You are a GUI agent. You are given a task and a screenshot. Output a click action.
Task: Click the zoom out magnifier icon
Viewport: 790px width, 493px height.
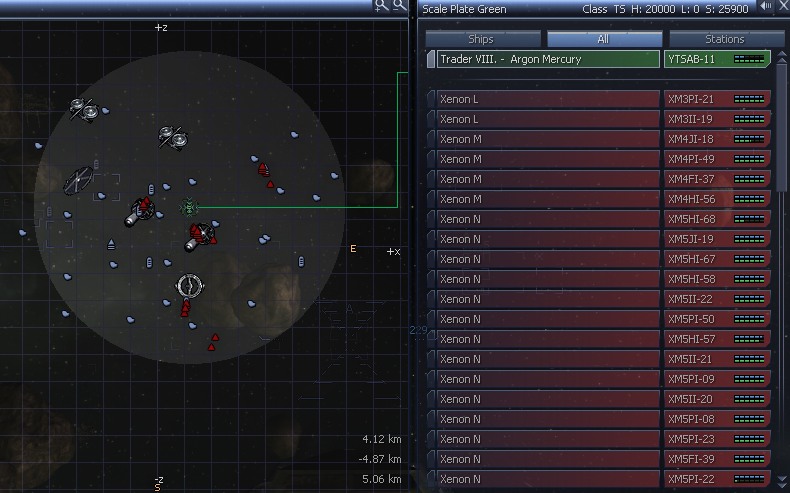[398, 6]
